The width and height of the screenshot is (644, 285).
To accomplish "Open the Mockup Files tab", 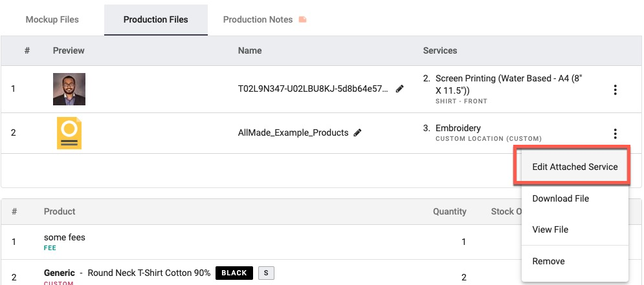I will (x=52, y=19).
